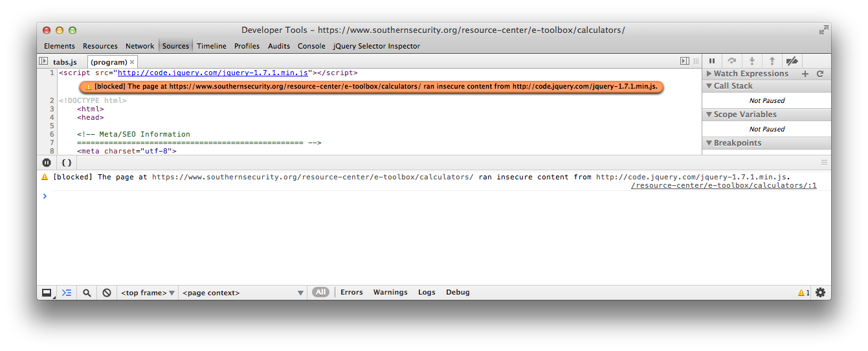Click the Meta/SEO Information comment line
This screenshot has width=868, height=351.
133,134
